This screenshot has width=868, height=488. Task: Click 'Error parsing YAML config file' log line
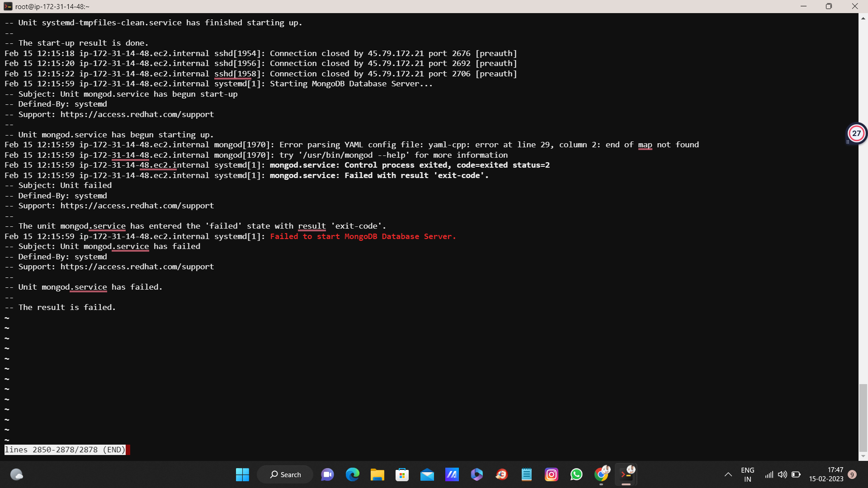pos(352,145)
